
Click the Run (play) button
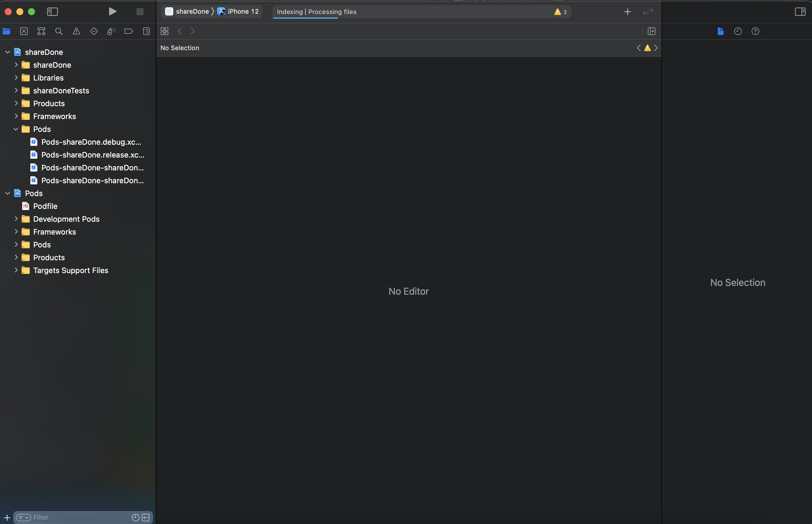112,12
